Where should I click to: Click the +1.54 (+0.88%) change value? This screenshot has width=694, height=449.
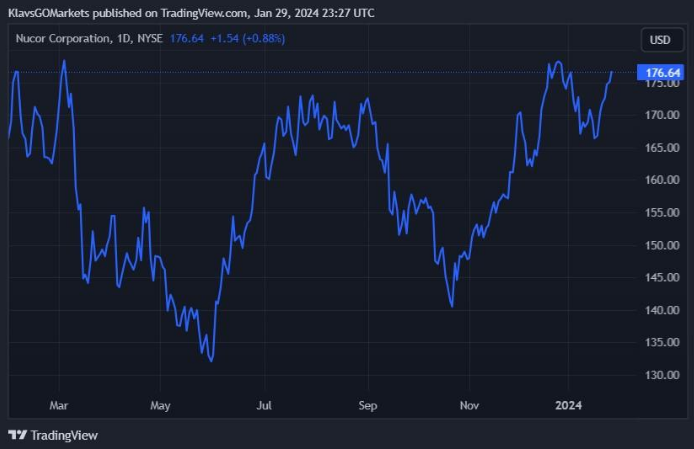[247, 39]
